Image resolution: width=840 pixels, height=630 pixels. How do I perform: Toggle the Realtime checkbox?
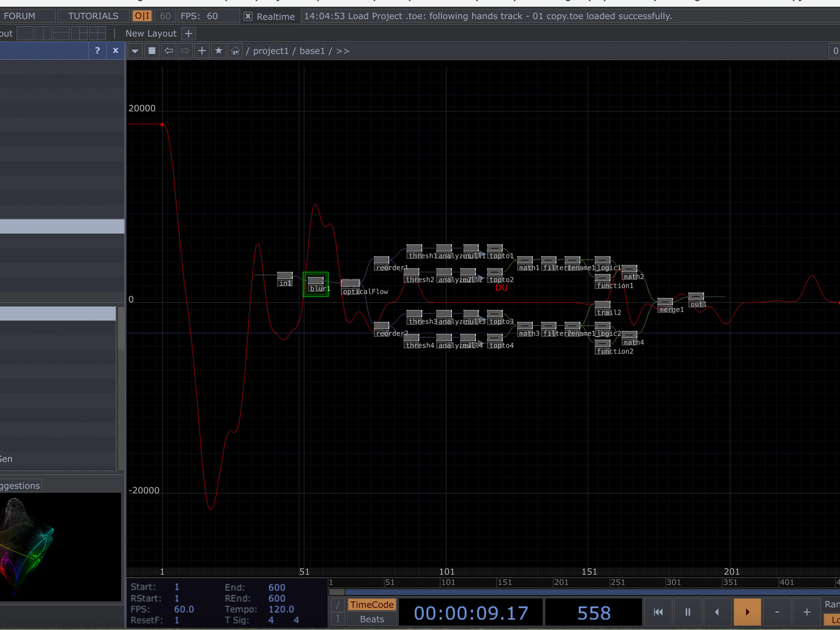click(248, 16)
